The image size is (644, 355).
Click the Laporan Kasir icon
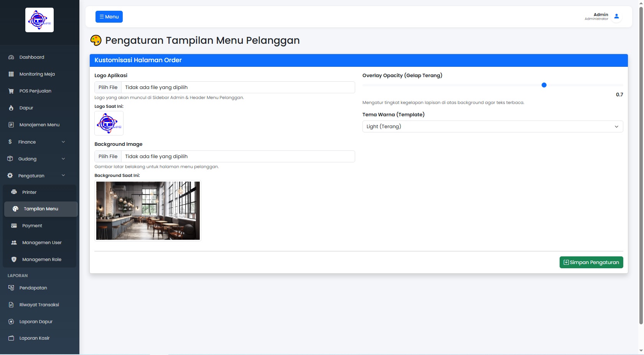(x=11, y=338)
